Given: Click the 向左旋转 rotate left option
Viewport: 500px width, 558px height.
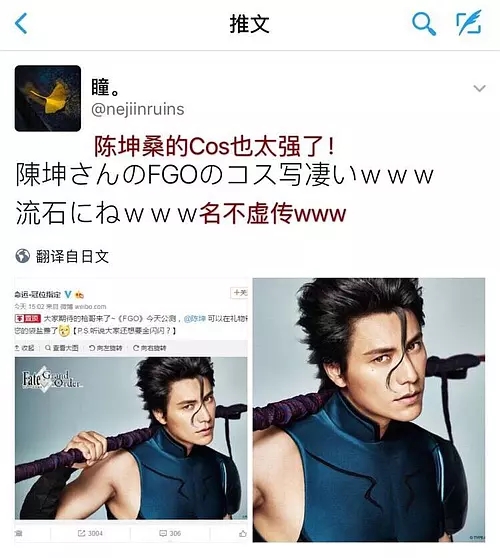Looking at the screenshot, I should coord(105,348).
